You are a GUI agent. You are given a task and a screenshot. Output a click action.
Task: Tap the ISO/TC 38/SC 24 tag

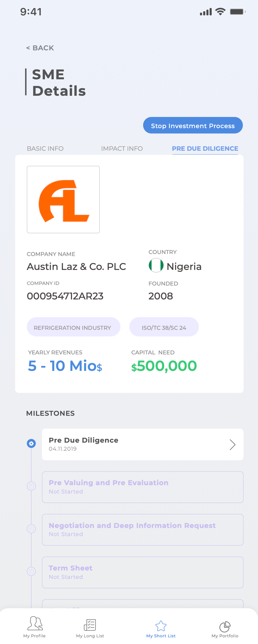click(x=164, y=327)
